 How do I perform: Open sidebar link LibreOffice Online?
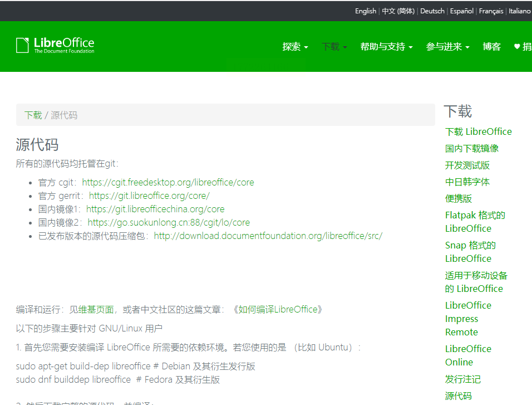(x=468, y=355)
